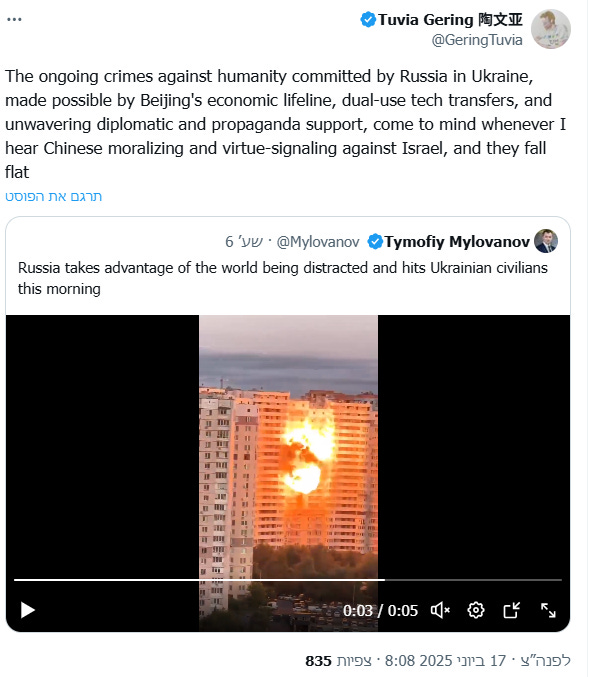Open the @Mylovanov handle in quoted post

pyautogui.click(x=317, y=242)
